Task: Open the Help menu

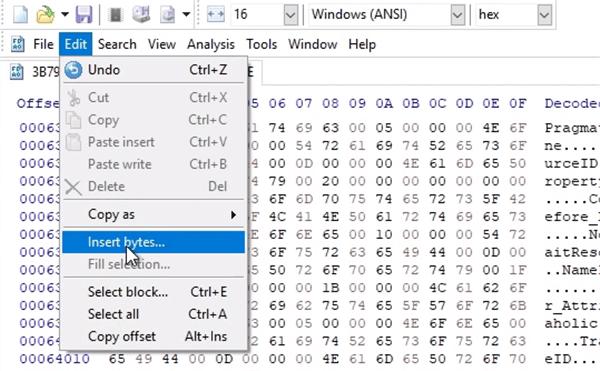Action: click(x=362, y=44)
